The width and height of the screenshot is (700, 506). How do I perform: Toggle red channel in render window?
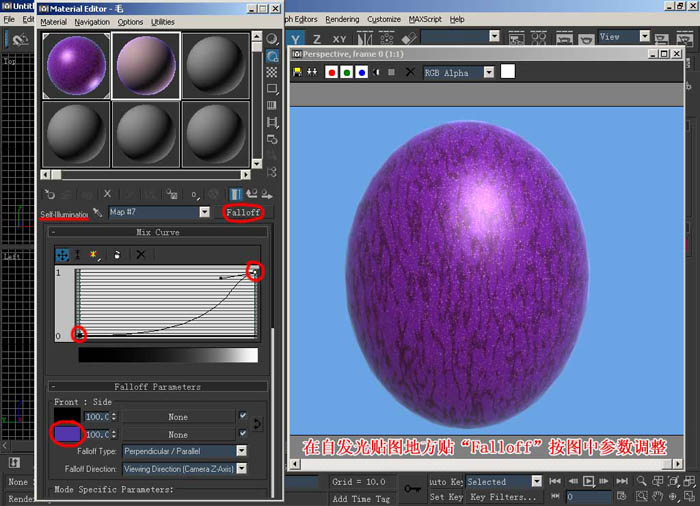pyautogui.click(x=331, y=72)
